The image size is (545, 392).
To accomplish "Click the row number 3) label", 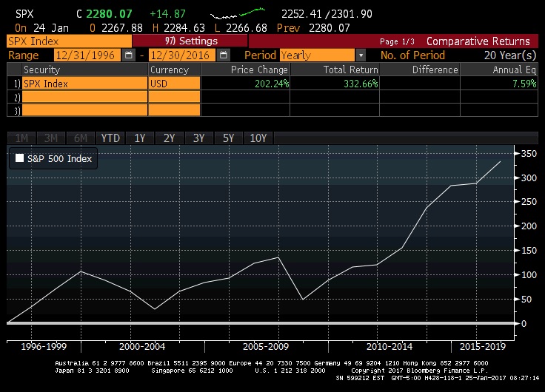I will [17, 111].
